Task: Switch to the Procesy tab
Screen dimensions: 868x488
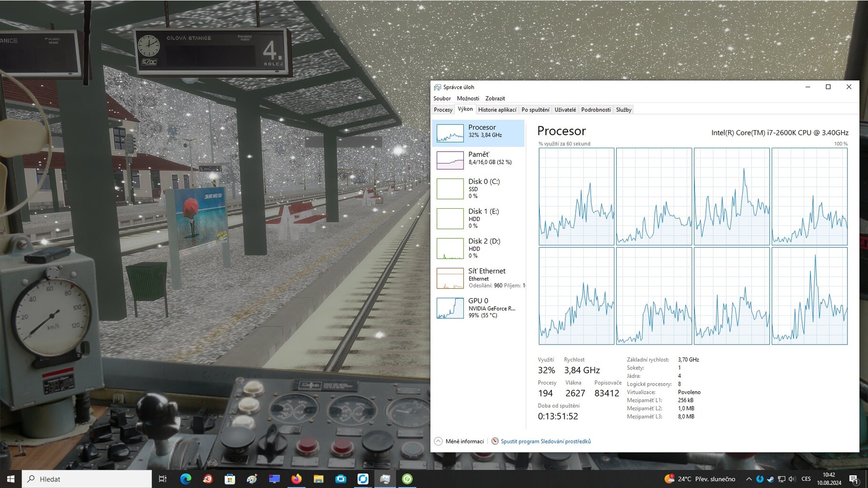Action: click(443, 110)
